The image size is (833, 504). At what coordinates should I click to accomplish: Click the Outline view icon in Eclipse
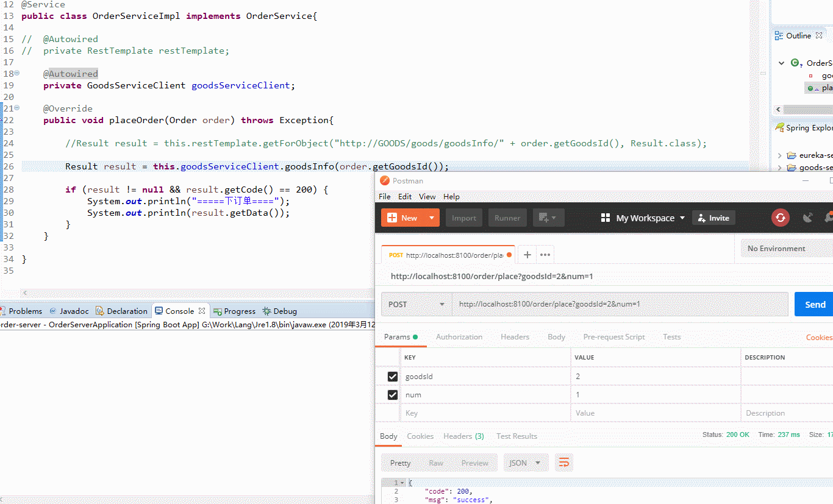[779, 36]
